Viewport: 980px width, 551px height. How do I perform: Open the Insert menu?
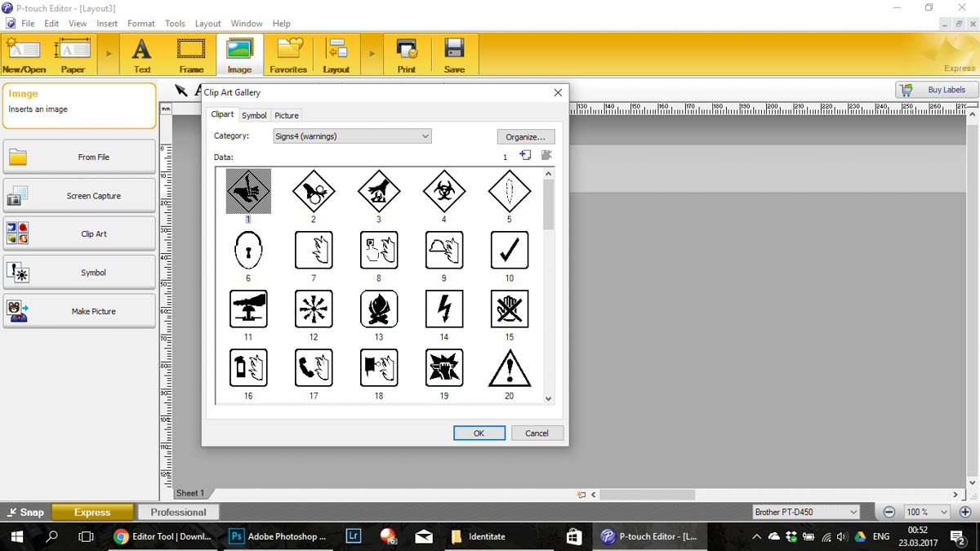[x=107, y=24]
